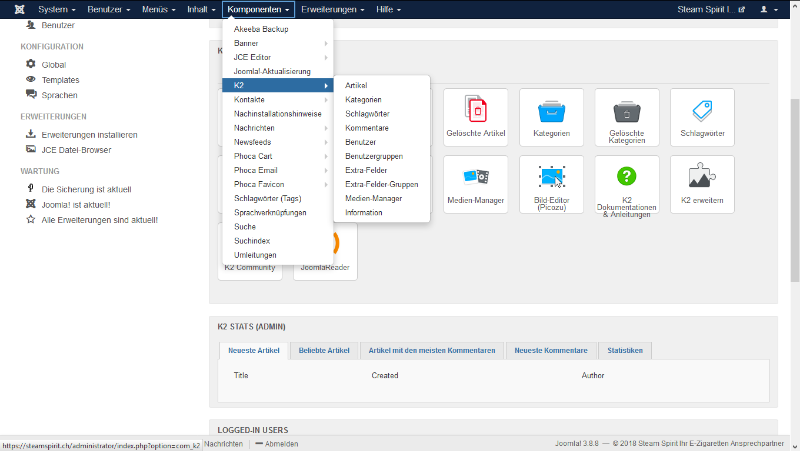Choose Kommentare in K2 submenu
The height and width of the screenshot is (451, 800).
[382, 128]
